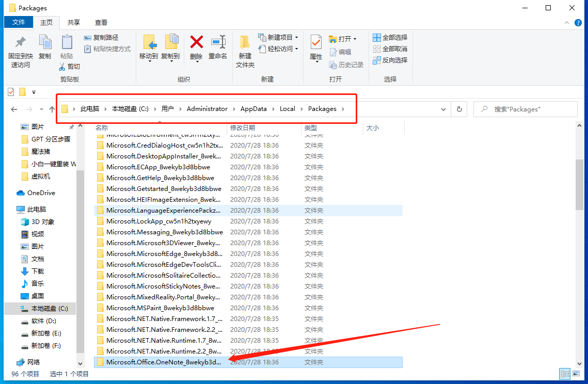
Task: Open 桌面 desktop in navigation pane
Action: pos(32,296)
